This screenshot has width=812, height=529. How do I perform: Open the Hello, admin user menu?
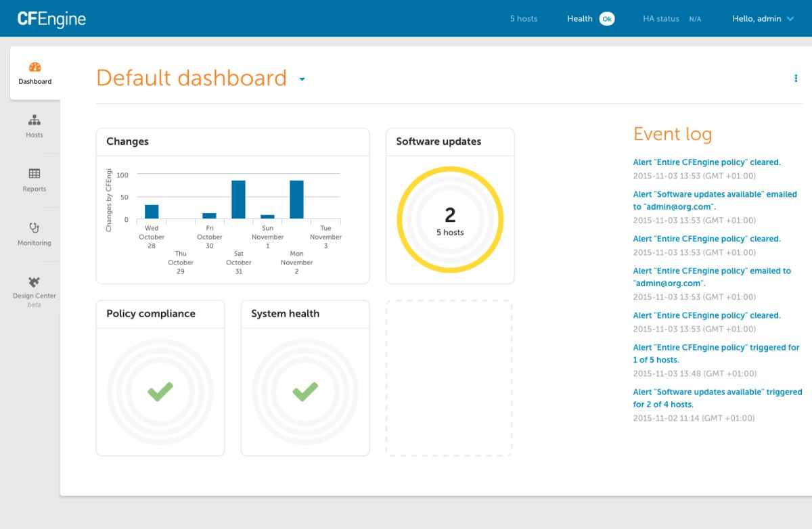click(763, 19)
